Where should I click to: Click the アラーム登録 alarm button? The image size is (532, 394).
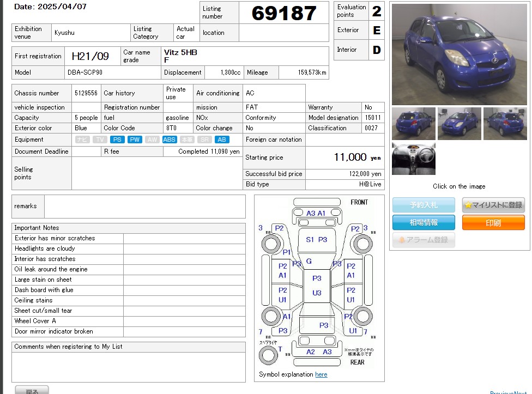tap(424, 240)
